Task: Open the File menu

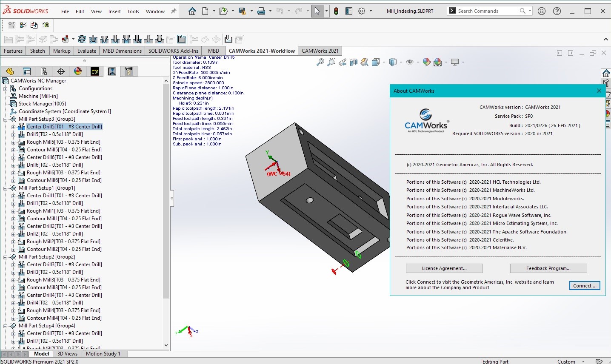Action: click(x=65, y=11)
